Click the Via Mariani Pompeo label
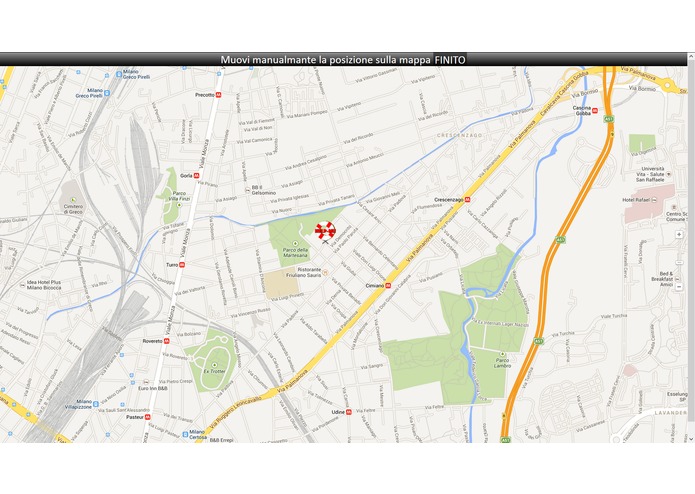 (307, 114)
